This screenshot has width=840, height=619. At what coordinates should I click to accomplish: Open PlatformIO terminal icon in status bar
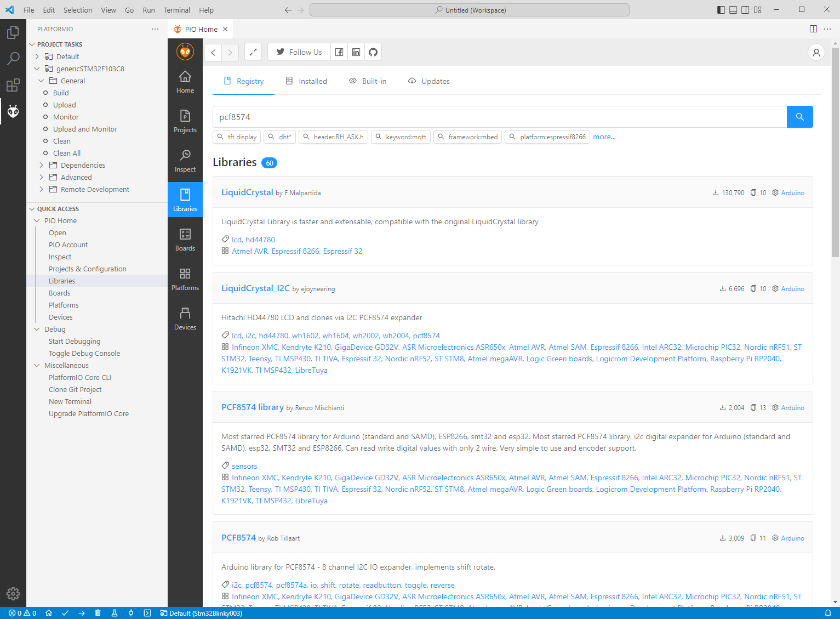coord(147,613)
